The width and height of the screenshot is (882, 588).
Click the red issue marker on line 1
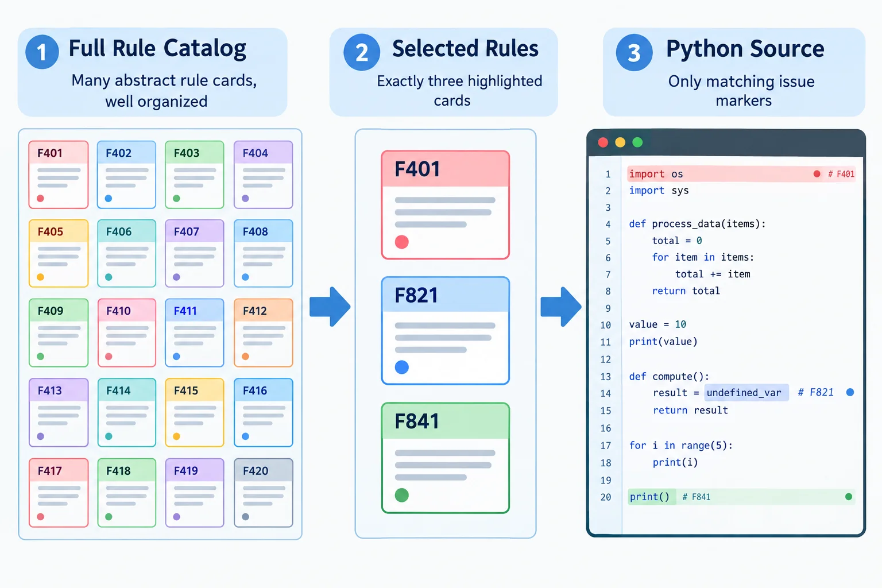tap(817, 174)
